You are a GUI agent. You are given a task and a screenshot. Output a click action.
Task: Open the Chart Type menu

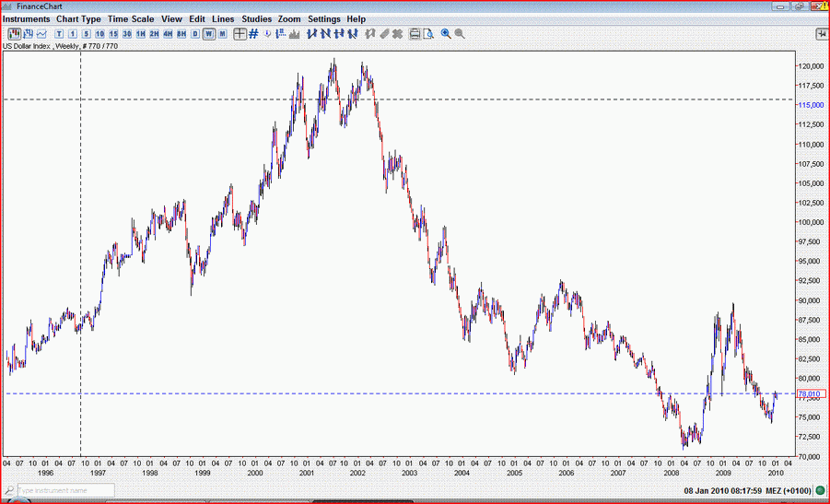tap(78, 19)
